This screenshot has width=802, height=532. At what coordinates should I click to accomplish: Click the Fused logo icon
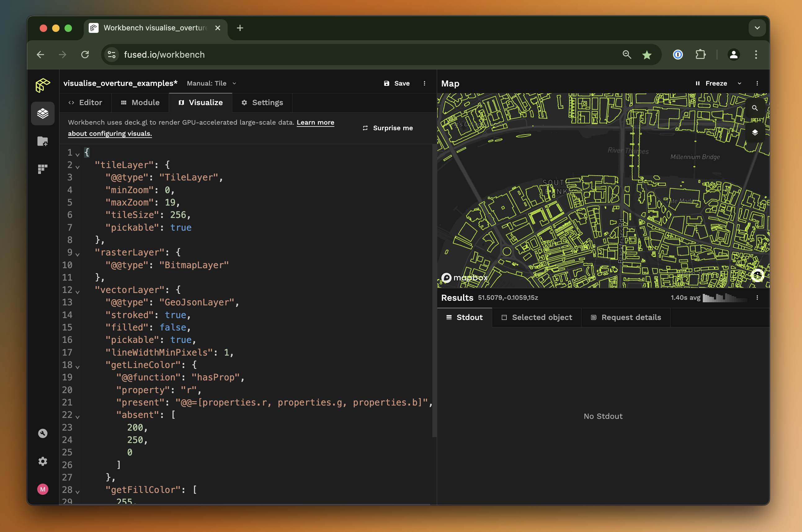(x=42, y=85)
